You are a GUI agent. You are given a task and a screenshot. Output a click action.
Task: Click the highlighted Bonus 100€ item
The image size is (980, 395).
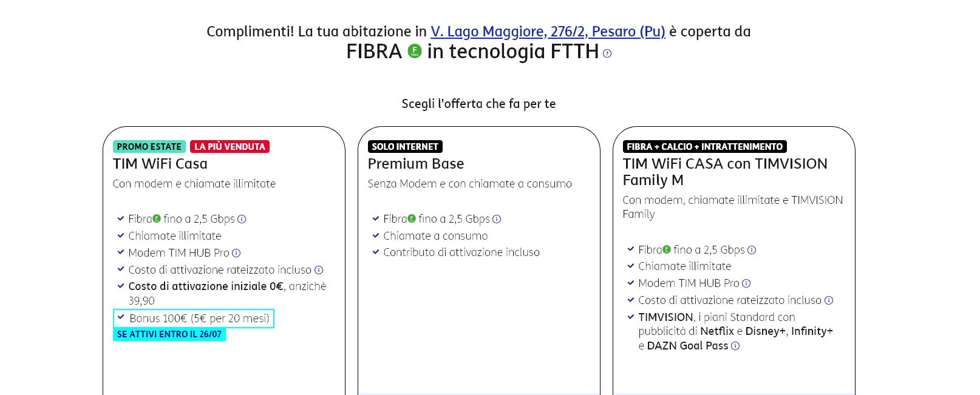[x=194, y=319]
